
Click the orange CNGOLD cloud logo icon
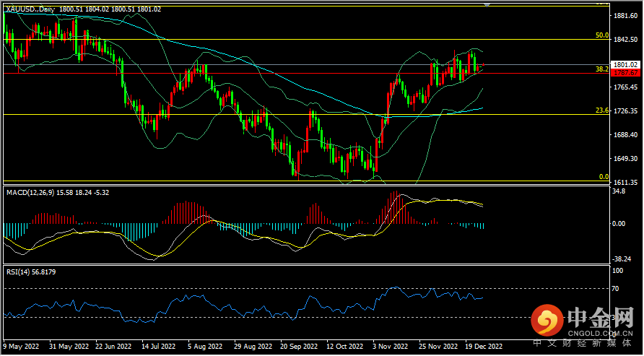pos(547,319)
